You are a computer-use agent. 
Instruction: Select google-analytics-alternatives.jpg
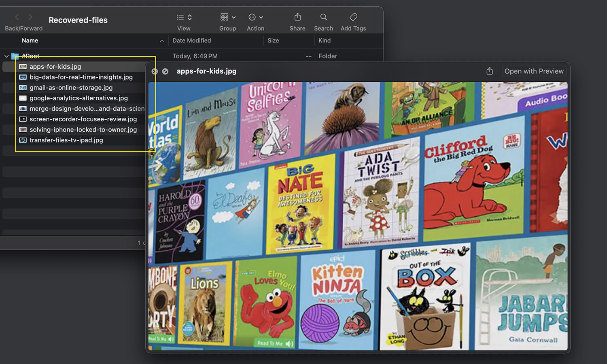(x=79, y=98)
